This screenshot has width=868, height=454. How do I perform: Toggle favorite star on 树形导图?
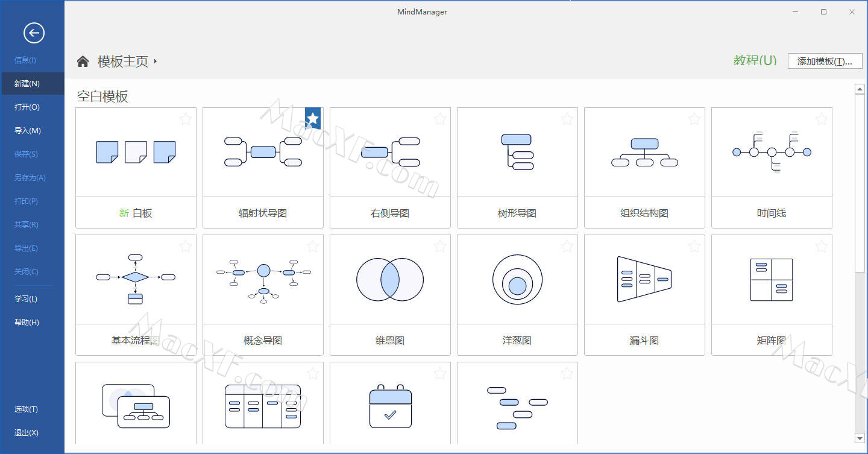coord(567,119)
